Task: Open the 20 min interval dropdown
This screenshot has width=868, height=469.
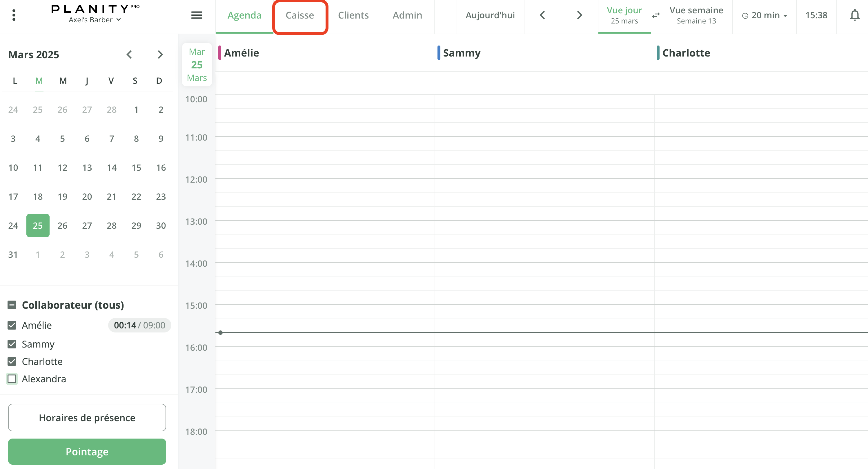Action: coord(764,15)
